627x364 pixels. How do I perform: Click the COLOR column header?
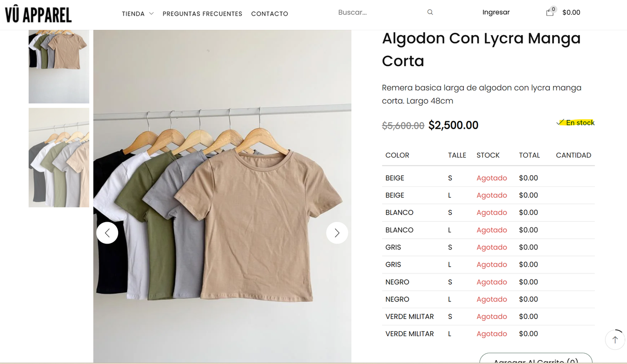click(x=397, y=155)
